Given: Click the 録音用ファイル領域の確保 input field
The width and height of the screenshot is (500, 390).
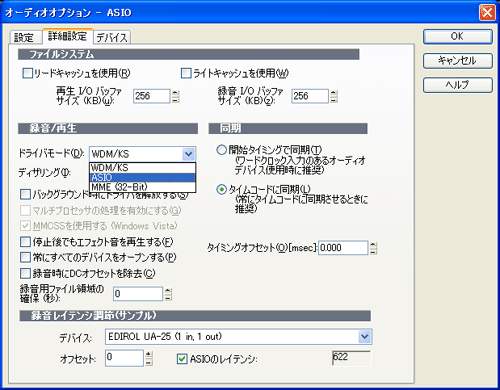Looking at the screenshot, I should (x=138, y=294).
